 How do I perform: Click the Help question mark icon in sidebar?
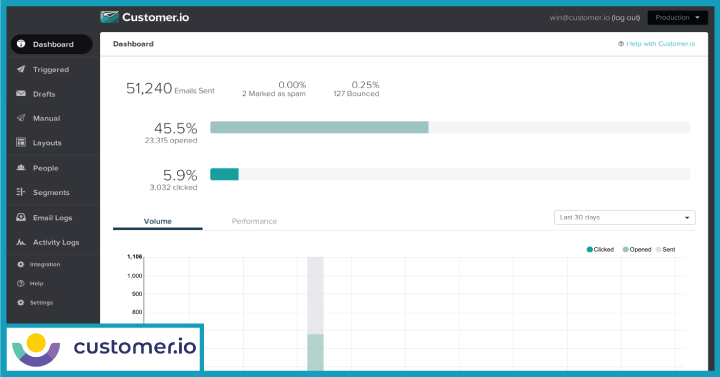pos(21,284)
